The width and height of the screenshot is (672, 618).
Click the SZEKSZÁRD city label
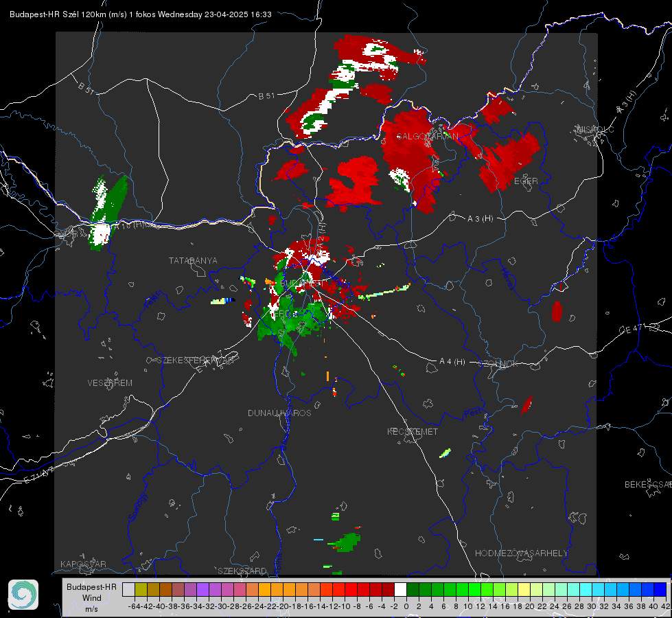[x=242, y=571]
